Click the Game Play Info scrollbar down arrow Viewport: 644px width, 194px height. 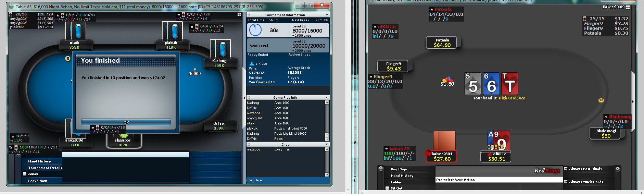click(327, 139)
